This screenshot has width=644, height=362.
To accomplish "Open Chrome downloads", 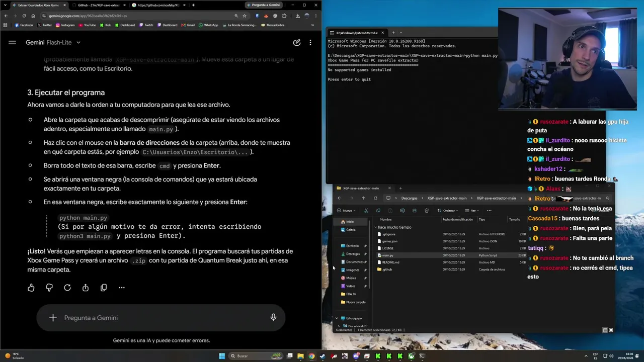I will 297,16.
